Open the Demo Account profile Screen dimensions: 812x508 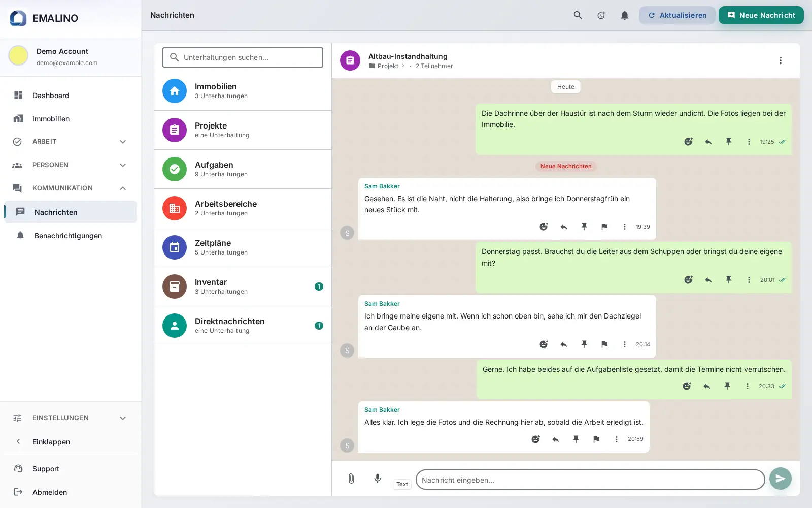(71, 56)
